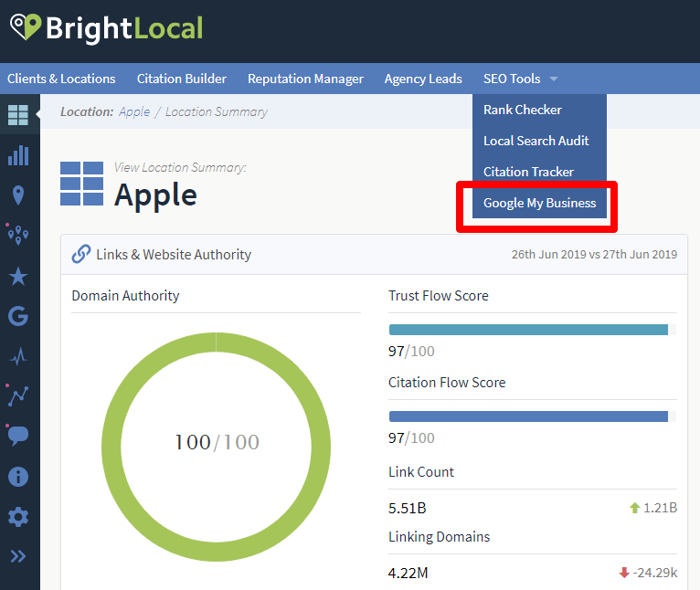Click the Apple breadcrumb link
Image resolution: width=700 pixels, height=590 pixels.
point(134,111)
